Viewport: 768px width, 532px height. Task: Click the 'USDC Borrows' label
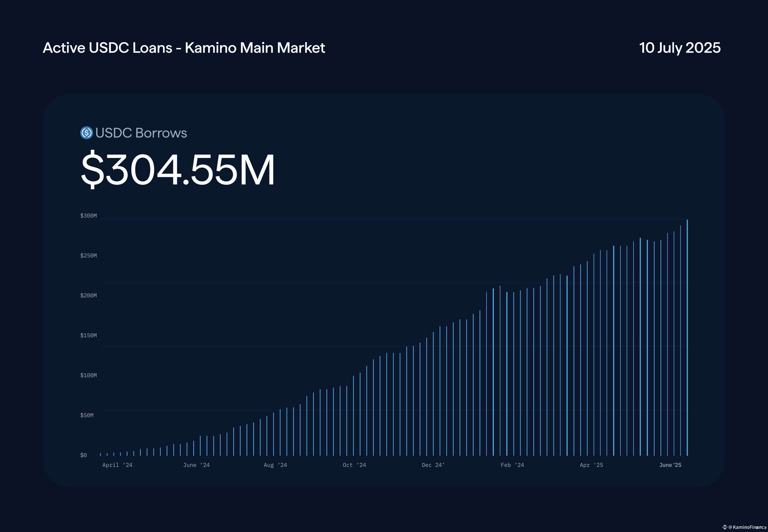pos(141,133)
